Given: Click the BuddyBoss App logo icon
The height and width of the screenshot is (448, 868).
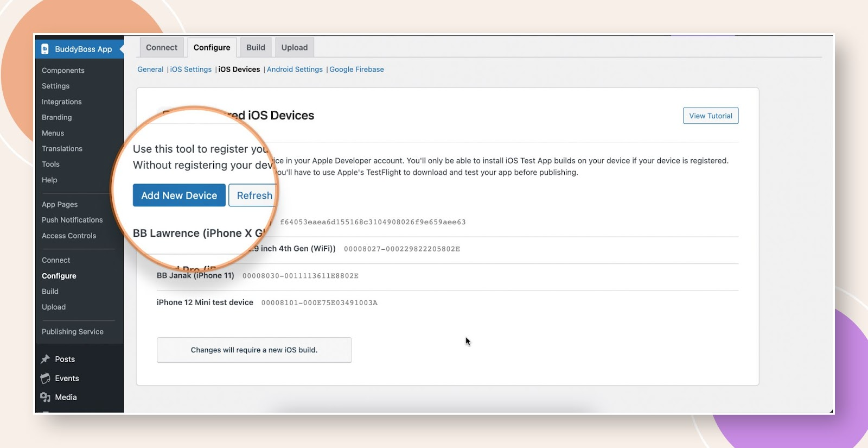Looking at the screenshot, I should 45,49.
